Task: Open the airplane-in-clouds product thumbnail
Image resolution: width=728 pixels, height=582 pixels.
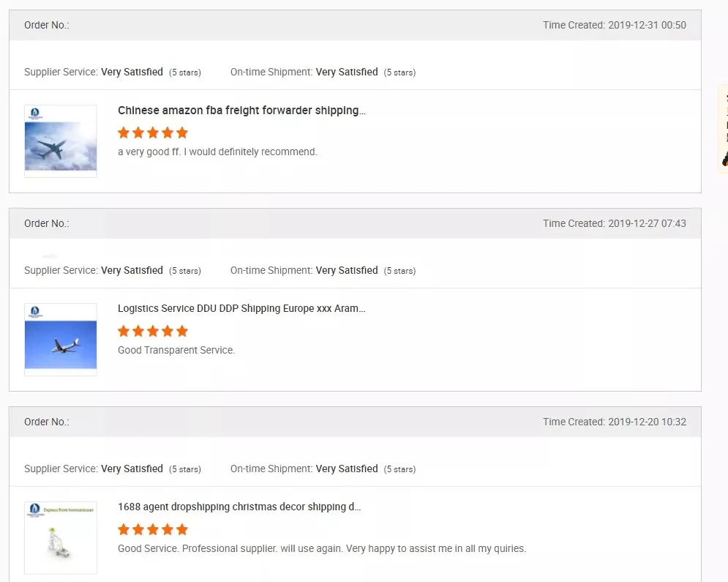Action: coord(61,141)
